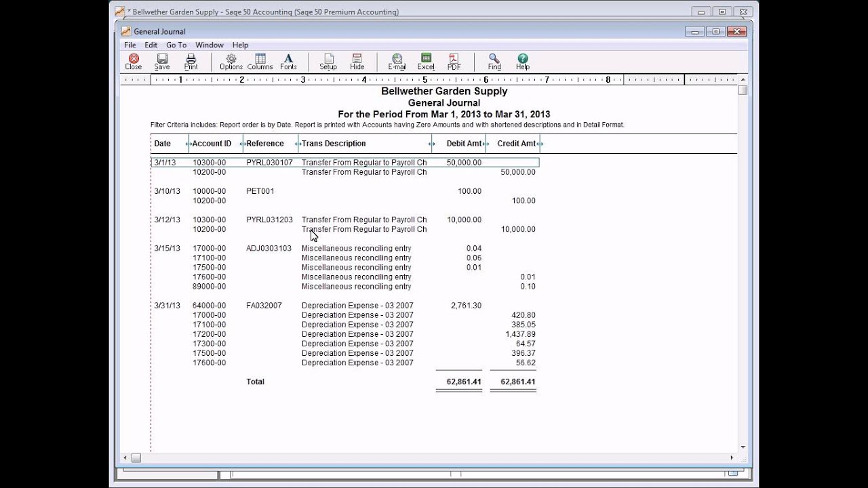The height and width of the screenshot is (488, 868).
Task: Maximize the General Journal window
Action: [715, 31]
